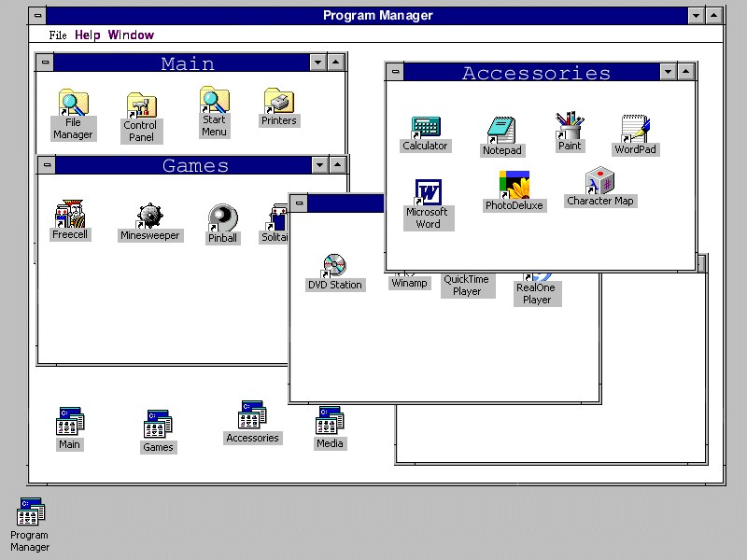Open Solitaire in the Games window
The width and height of the screenshot is (747, 560).
coord(275,224)
